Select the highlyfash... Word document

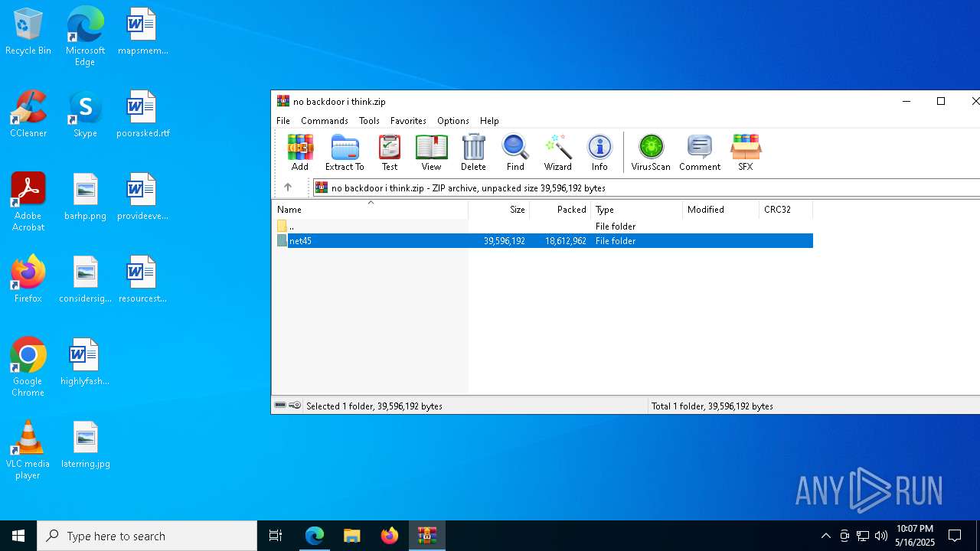pos(85,363)
